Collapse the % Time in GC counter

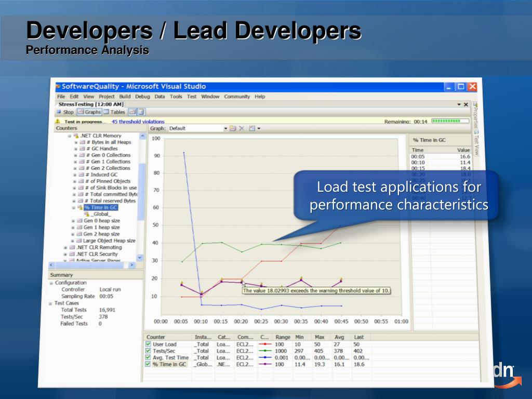(x=74, y=207)
